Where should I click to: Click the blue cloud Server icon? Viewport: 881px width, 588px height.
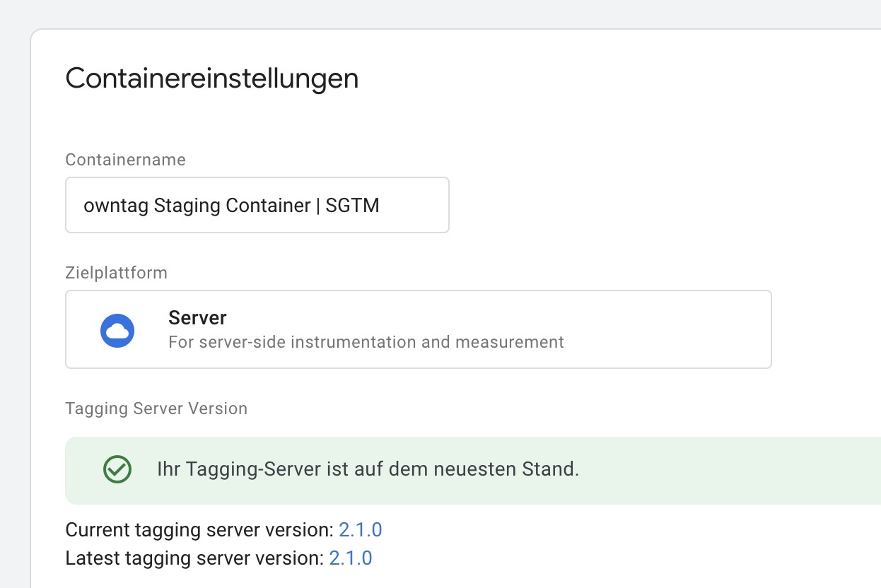(117, 331)
